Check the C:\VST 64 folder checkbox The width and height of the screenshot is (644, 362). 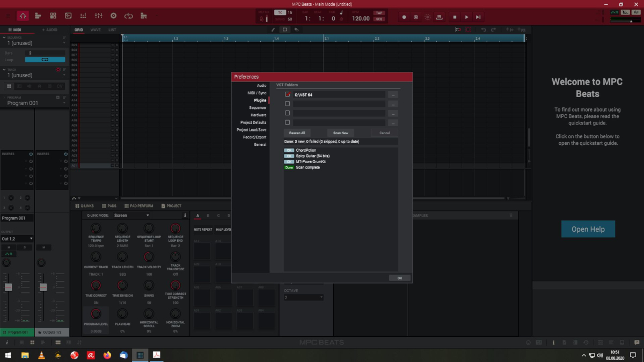[288, 94]
